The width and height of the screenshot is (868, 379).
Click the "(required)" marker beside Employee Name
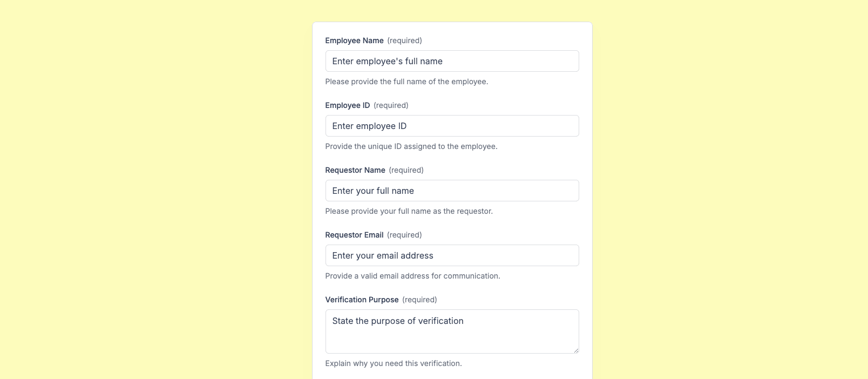point(404,40)
